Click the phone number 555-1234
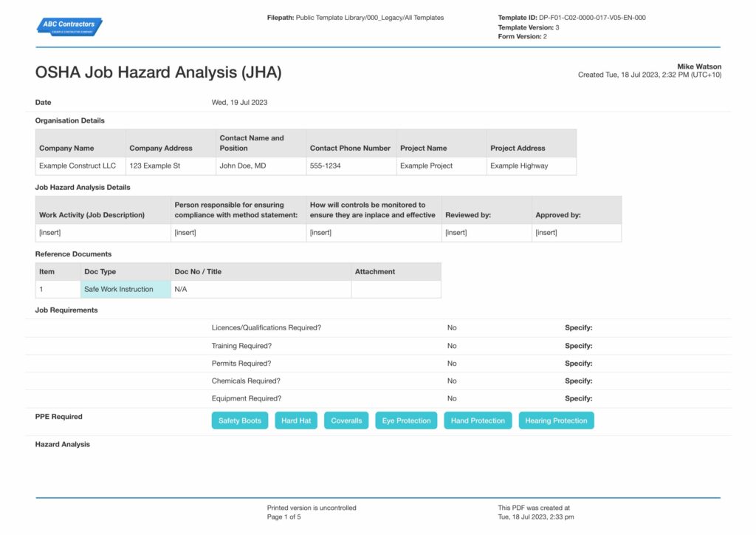756x535 pixels. pyautogui.click(x=325, y=166)
